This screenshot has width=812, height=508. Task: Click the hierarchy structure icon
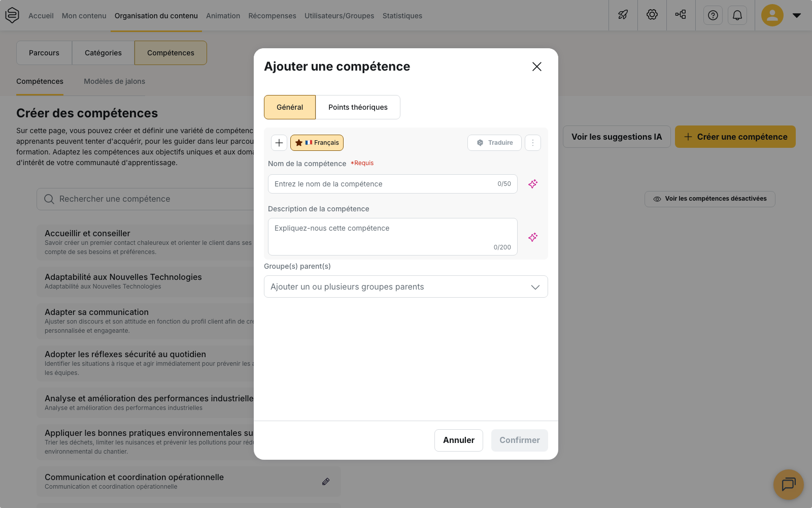pyautogui.click(x=681, y=15)
